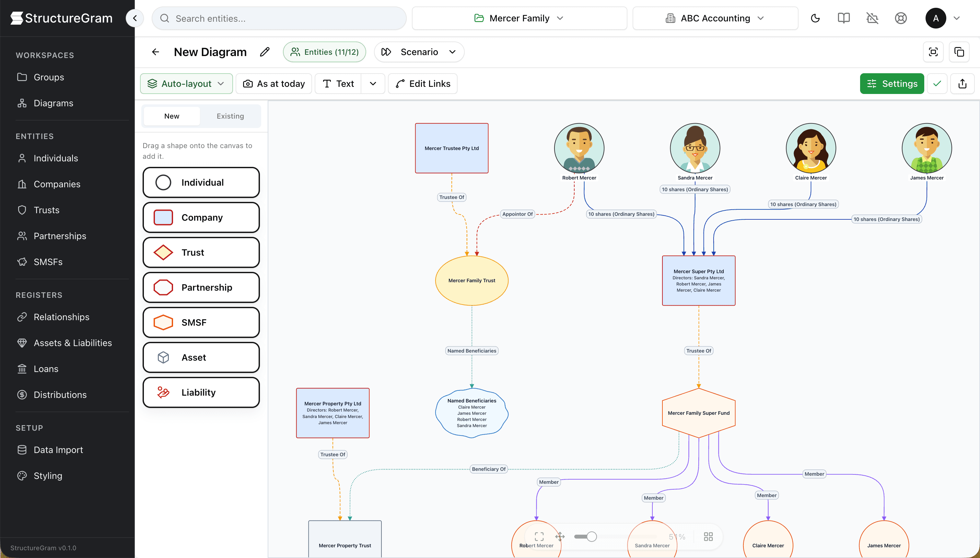Select the Asset cube shape

pos(201,357)
